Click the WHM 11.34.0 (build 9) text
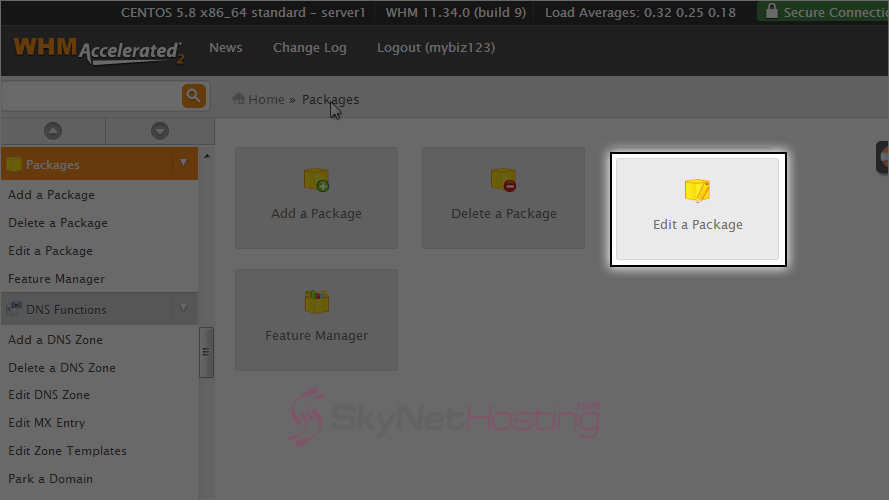The height and width of the screenshot is (500, 889). pos(456,12)
